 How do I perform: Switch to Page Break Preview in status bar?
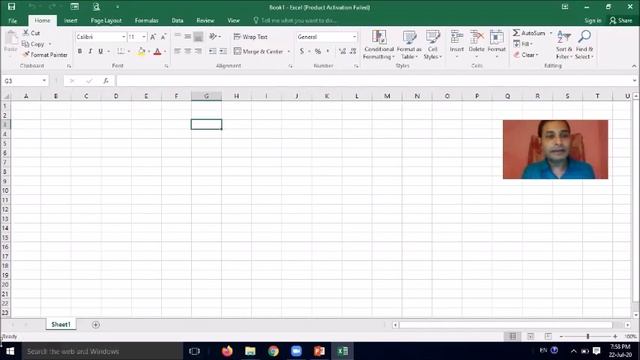pos(548,336)
